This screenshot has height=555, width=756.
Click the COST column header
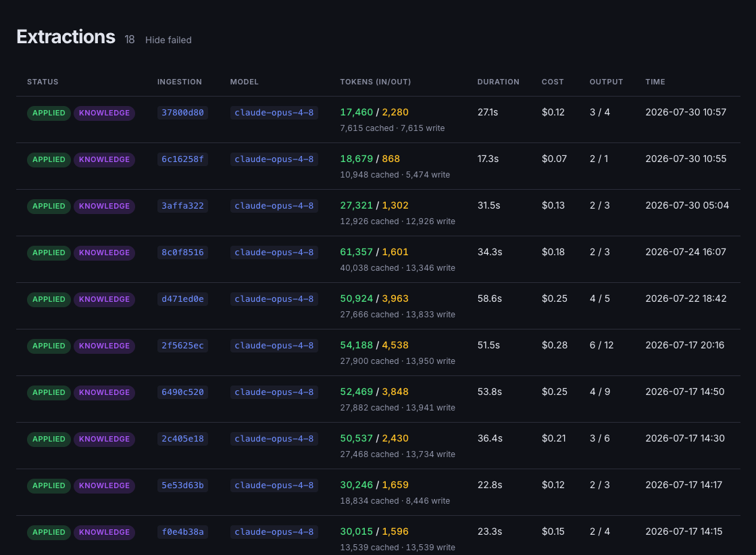(x=553, y=82)
